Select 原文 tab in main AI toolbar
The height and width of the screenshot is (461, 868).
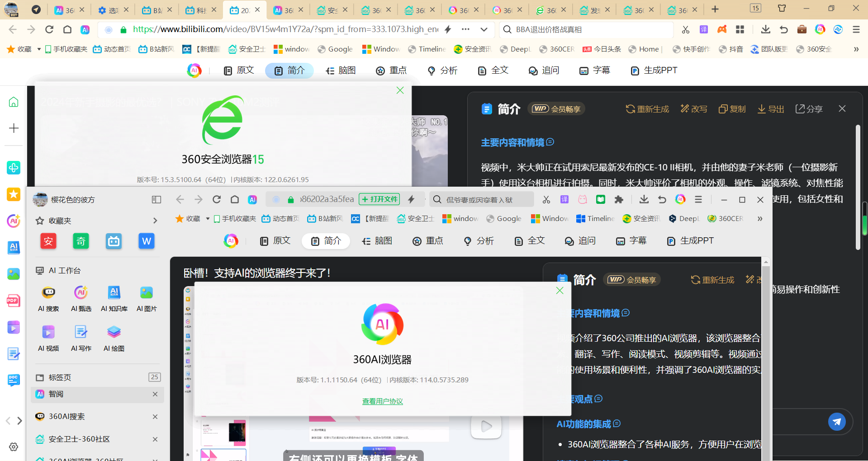coord(239,71)
